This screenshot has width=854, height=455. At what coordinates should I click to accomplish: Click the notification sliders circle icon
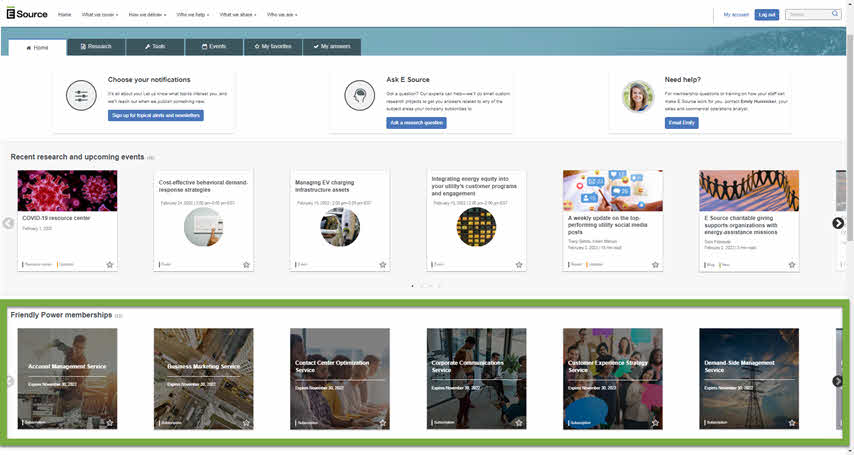tap(81, 95)
